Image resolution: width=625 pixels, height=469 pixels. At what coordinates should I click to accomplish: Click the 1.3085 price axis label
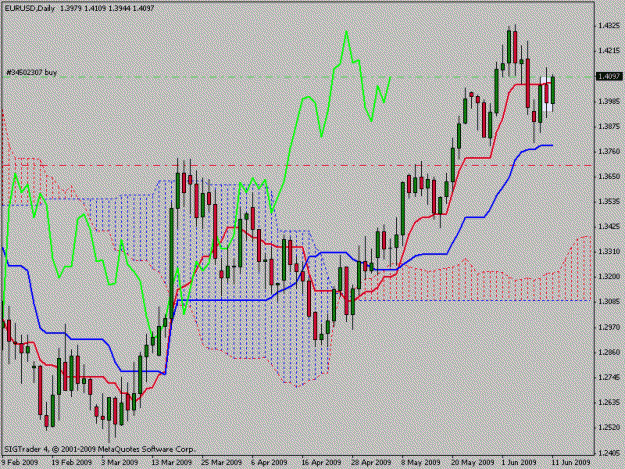[609, 302]
